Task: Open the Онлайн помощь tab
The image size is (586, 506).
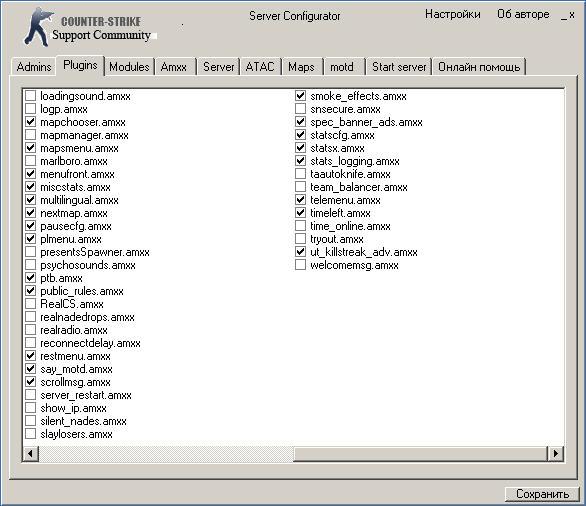Action: click(479, 67)
